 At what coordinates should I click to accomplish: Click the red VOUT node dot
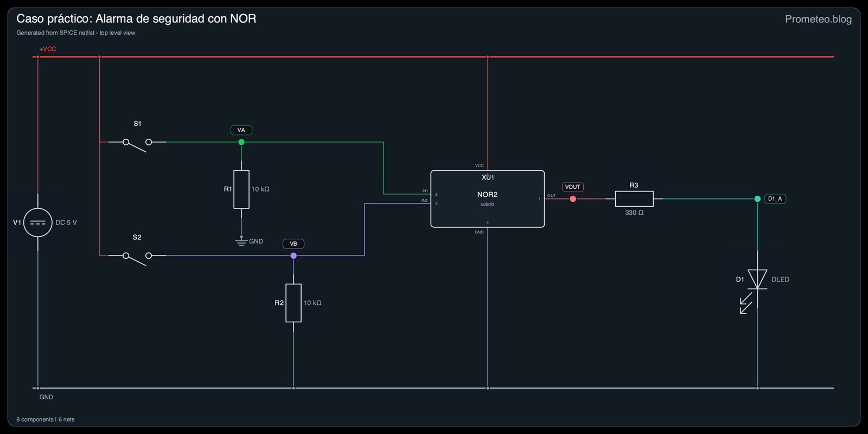[x=573, y=199]
